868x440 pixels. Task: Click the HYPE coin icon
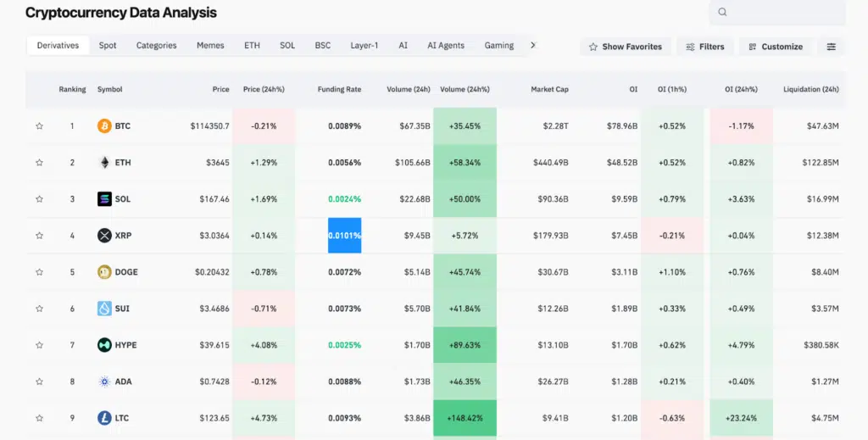tap(104, 345)
